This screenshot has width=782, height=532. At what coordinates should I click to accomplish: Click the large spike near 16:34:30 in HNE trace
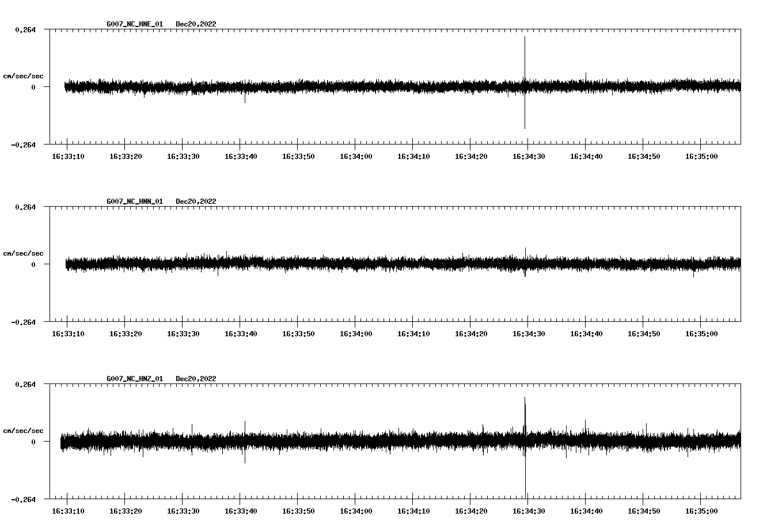point(525,82)
